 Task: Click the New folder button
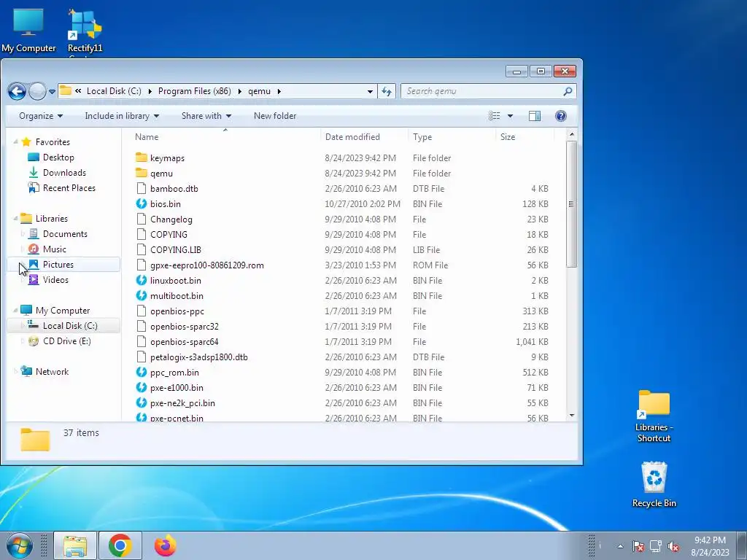pyautogui.click(x=275, y=116)
